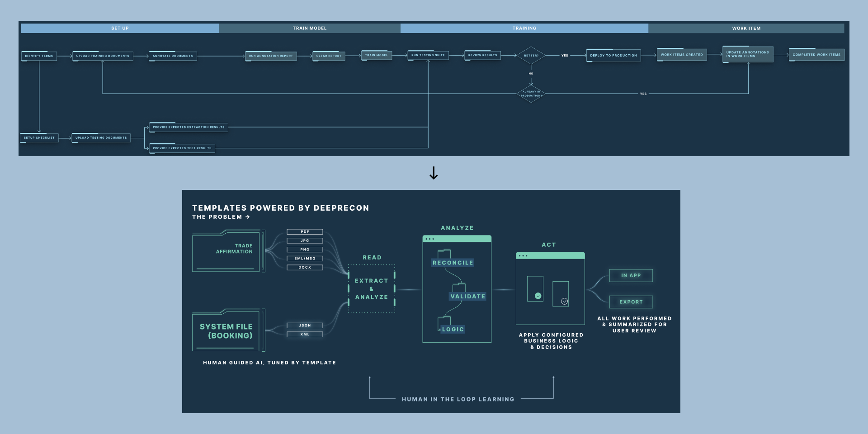The image size is (868, 434).
Task: Click the Upload Testing Documents node
Action: click(101, 138)
